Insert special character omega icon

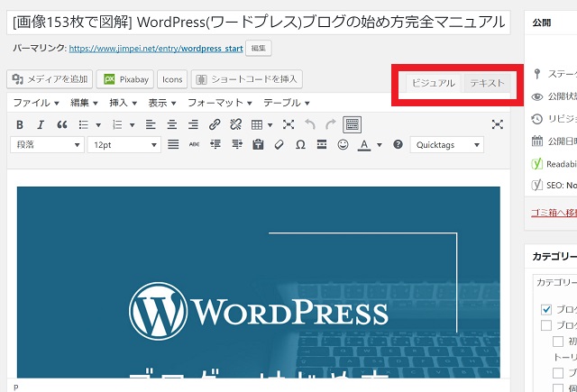(300, 144)
